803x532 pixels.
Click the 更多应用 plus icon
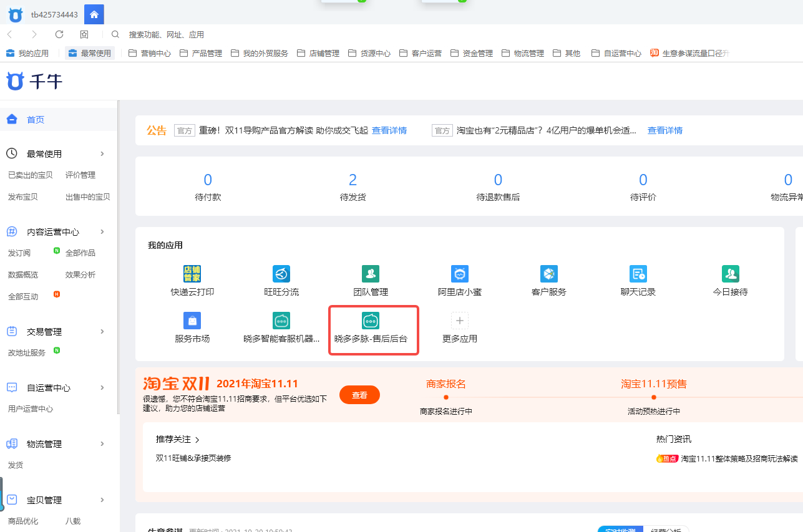pos(460,321)
